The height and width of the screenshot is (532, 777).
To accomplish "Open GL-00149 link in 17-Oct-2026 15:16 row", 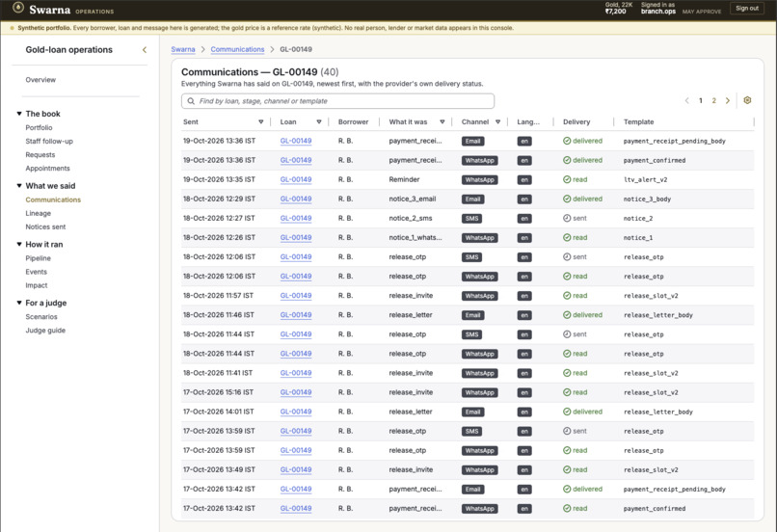I will coord(296,392).
